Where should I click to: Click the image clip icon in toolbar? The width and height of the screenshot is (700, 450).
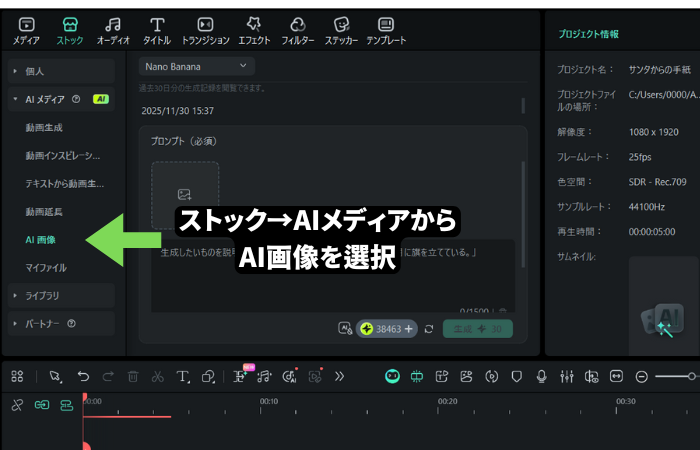[x=467, y=376]
